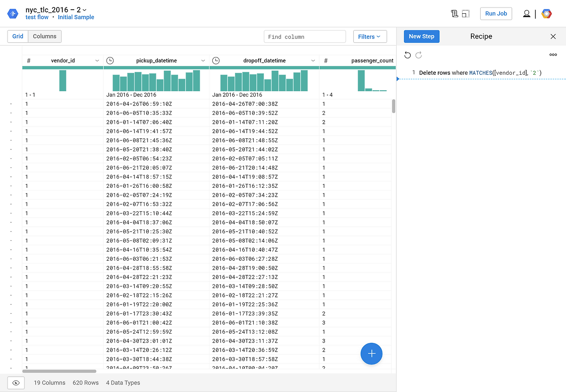This screenshot has width=566, height=392.
Task: Open the recipe script icon in header
Action: pyautogui.click(x=455, y=14)
